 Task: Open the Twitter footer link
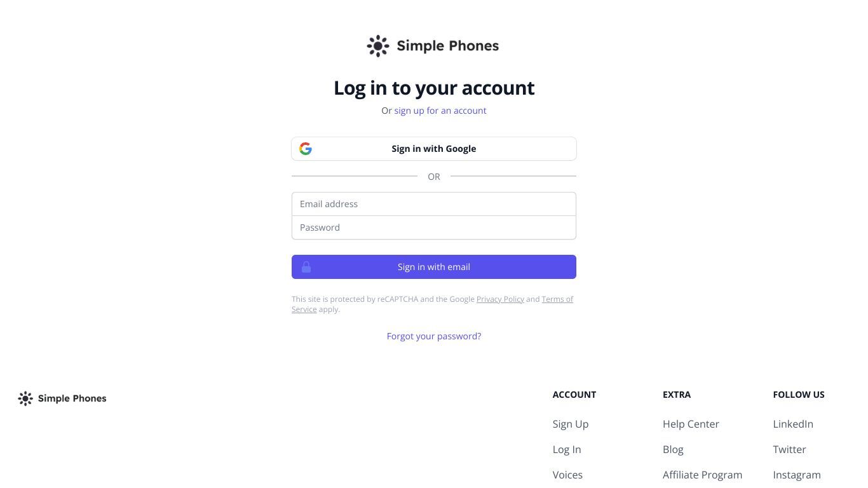789,449
